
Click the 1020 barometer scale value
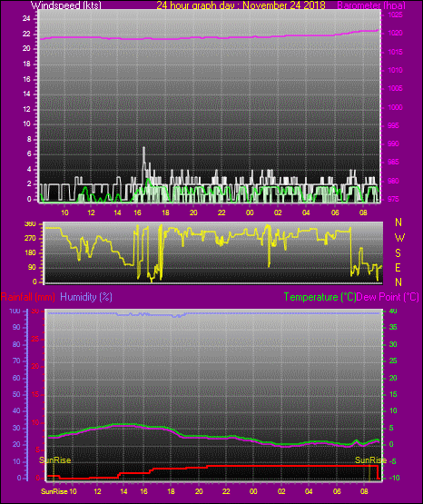[395, 33]
